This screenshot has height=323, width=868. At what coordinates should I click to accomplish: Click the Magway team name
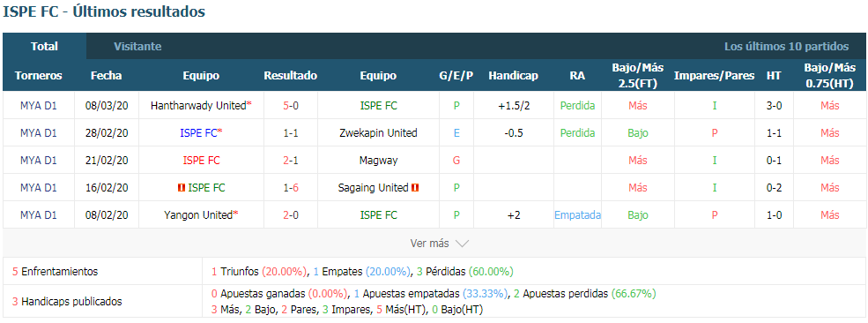[x=378, y=161]
